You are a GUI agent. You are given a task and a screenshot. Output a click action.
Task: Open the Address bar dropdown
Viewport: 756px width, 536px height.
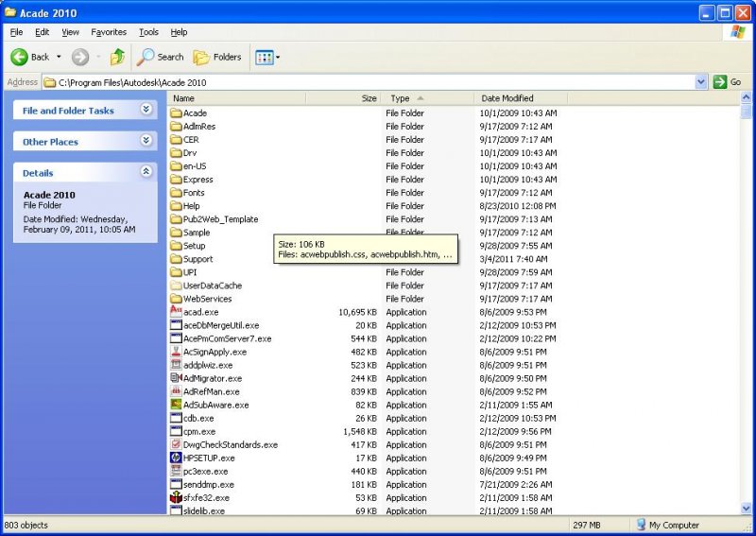(x=701, y=82)
